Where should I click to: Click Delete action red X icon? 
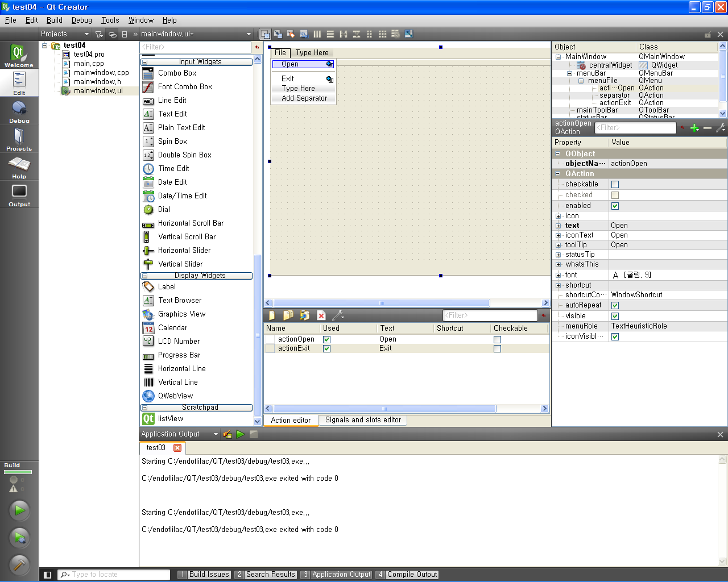click(x=321, y=315)
